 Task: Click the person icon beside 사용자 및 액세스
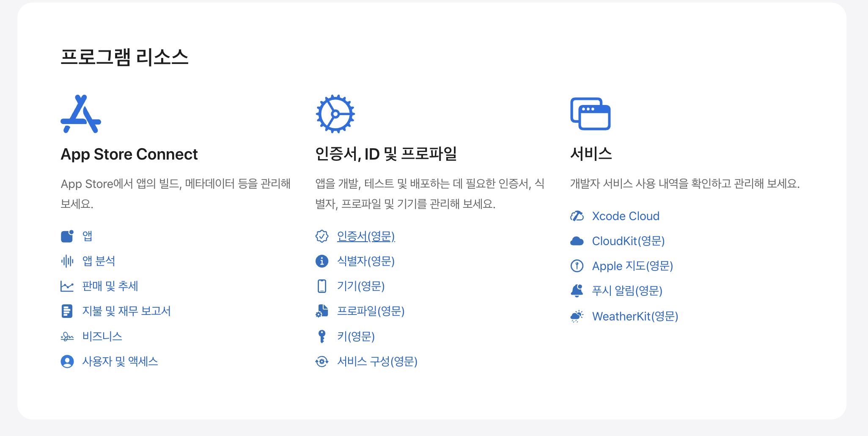(67, 361)
